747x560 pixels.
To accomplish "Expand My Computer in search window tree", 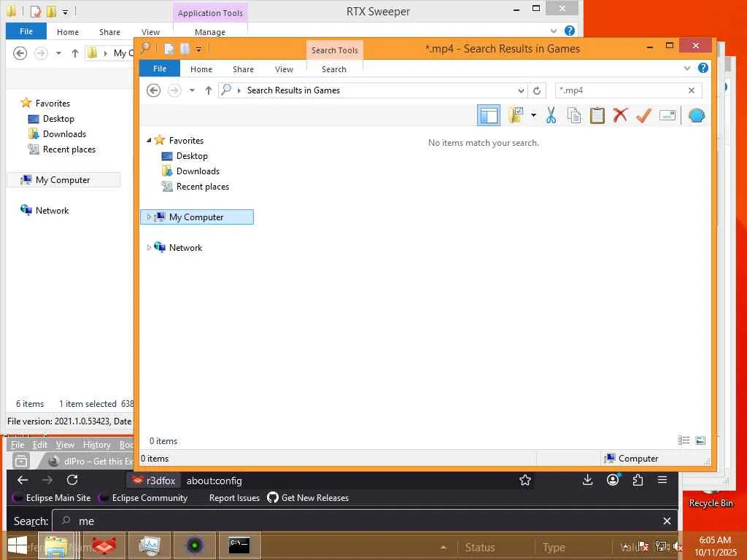I will (149, 217).
